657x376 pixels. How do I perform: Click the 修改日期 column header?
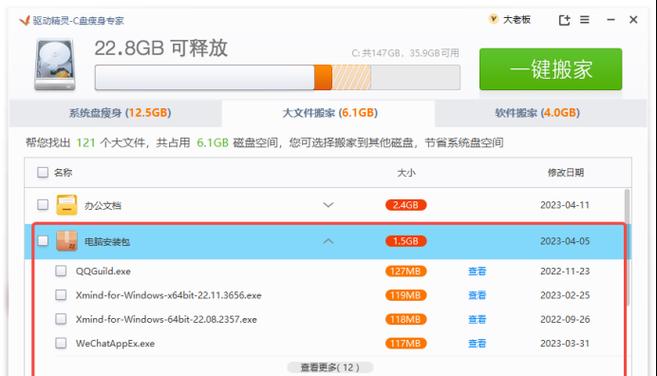coord(565,173)
